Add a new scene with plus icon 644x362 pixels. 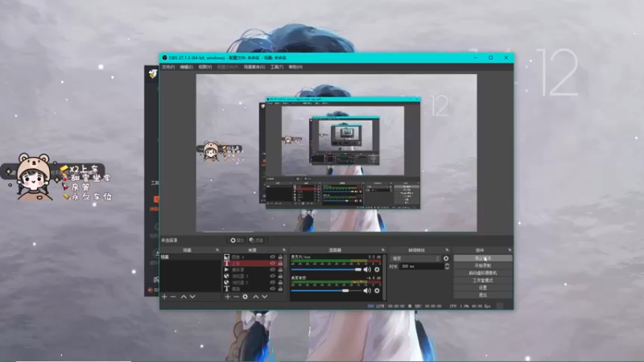(164, 296)
